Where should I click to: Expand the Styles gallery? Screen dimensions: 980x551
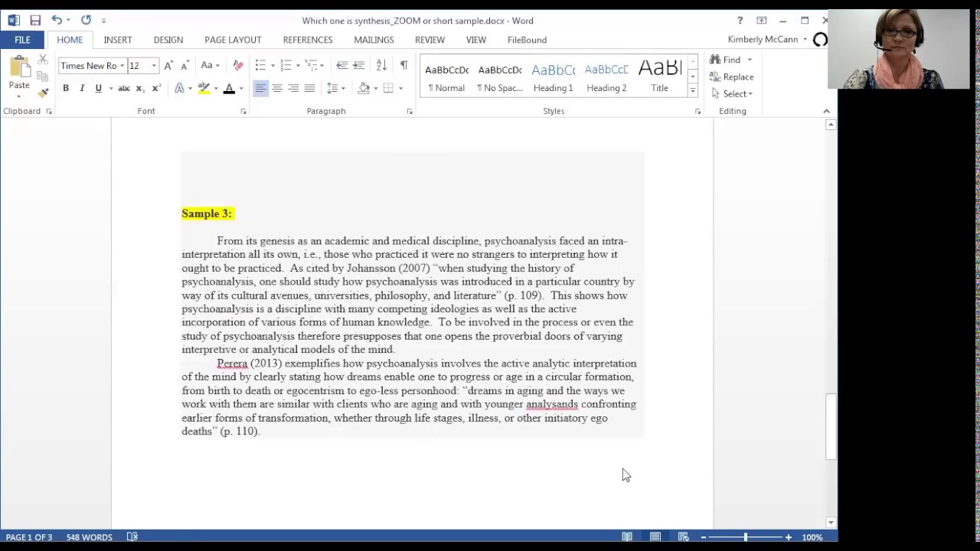692,91
